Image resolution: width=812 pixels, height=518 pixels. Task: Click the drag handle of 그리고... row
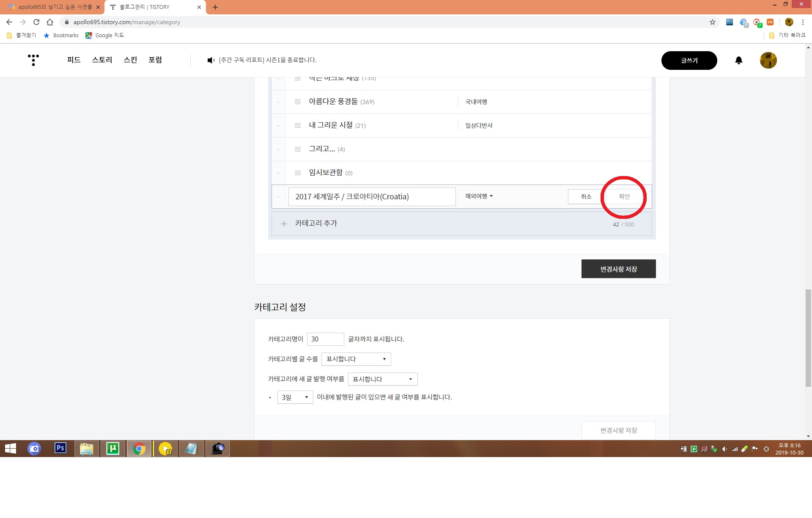click(298, 149)
